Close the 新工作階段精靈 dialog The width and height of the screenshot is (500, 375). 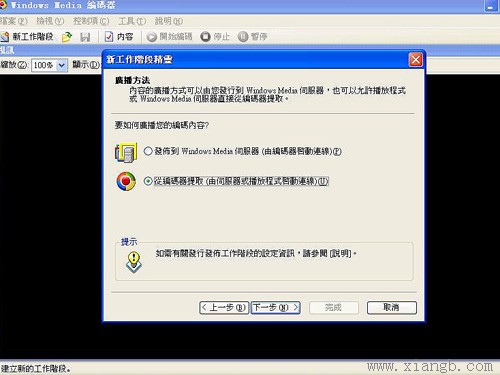(415, 60)
